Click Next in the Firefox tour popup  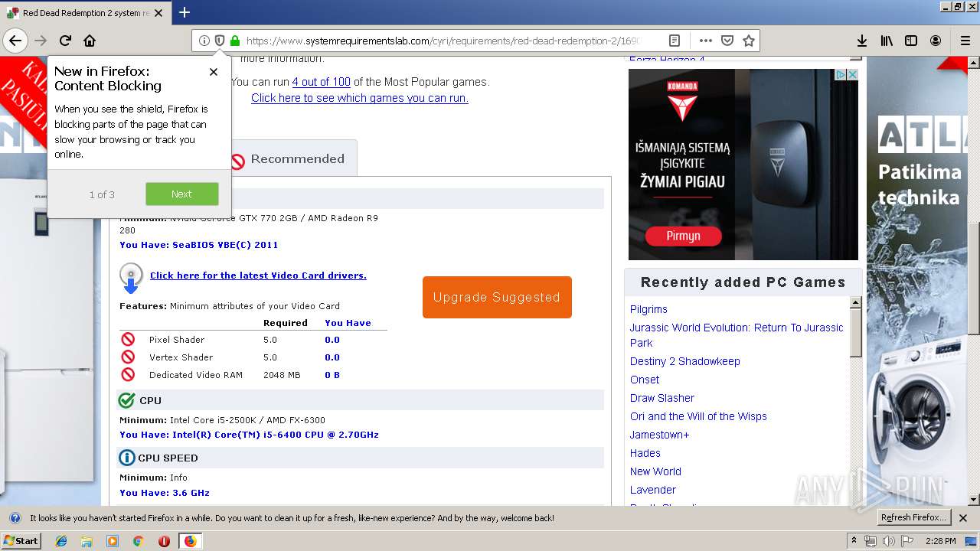182,194
